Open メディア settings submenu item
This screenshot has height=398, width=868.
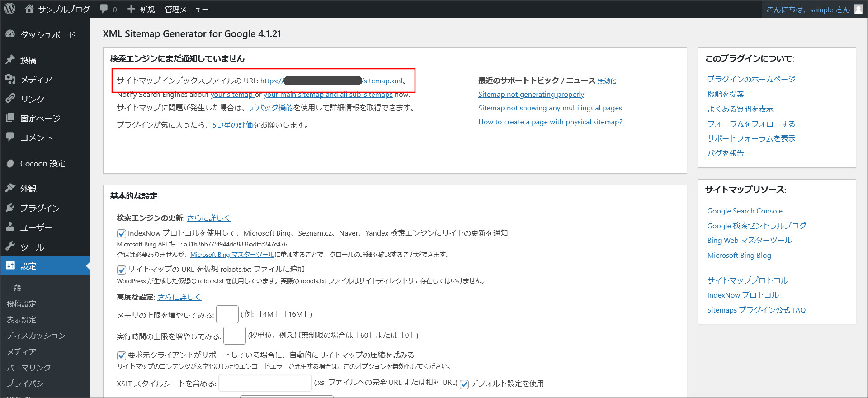pos(21,351)
